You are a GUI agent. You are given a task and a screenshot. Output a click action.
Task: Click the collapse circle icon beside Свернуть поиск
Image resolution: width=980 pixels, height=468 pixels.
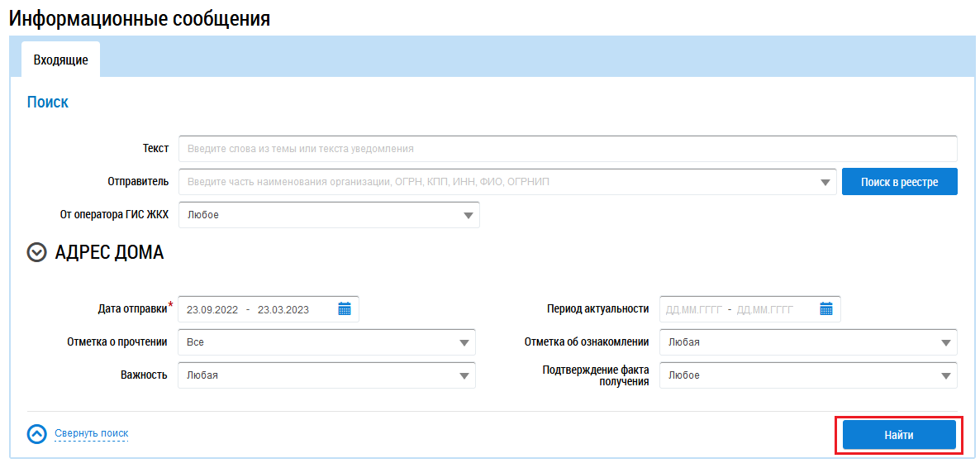tap(36, 434)
